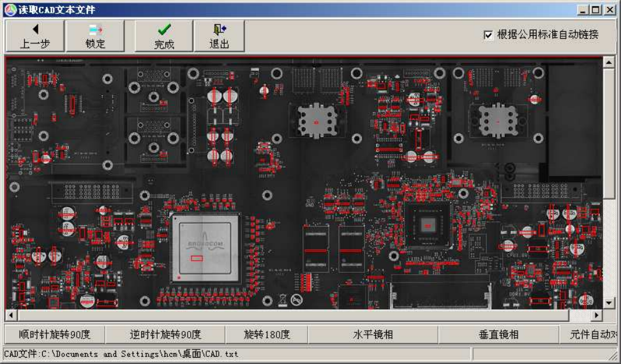Click the vertical scrollbar up arrow
Image resolution: width=621 pixels, height=364 pixels.
609,62
